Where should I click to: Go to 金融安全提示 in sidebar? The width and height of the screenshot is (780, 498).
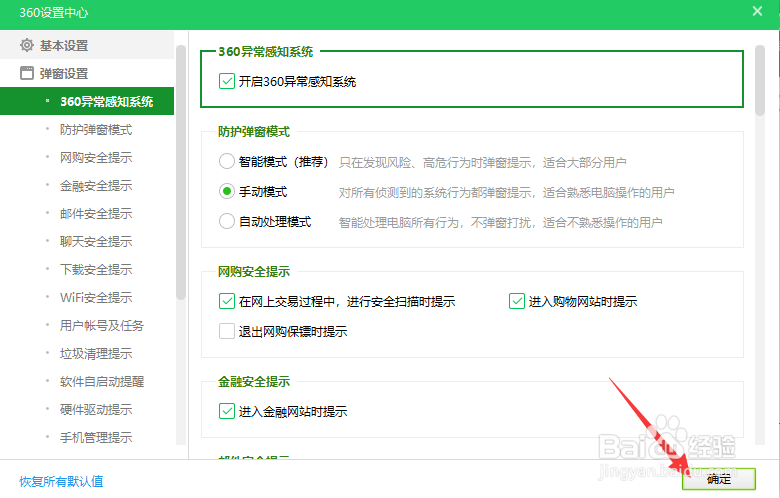coord(96,186)
